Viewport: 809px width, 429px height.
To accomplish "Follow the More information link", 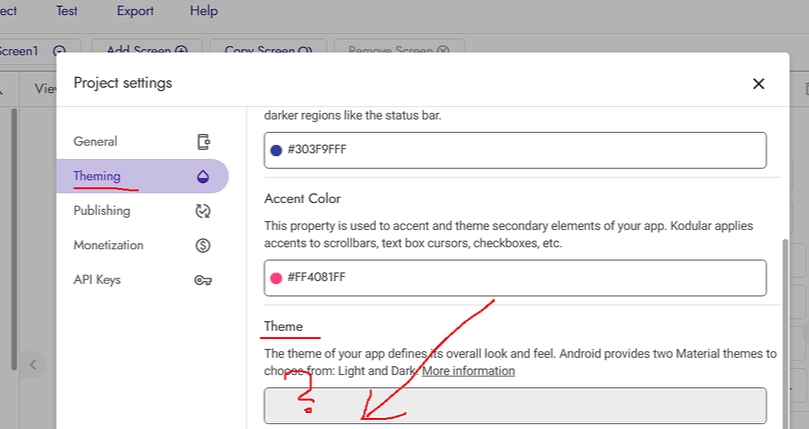I will (x=468, y=371).
